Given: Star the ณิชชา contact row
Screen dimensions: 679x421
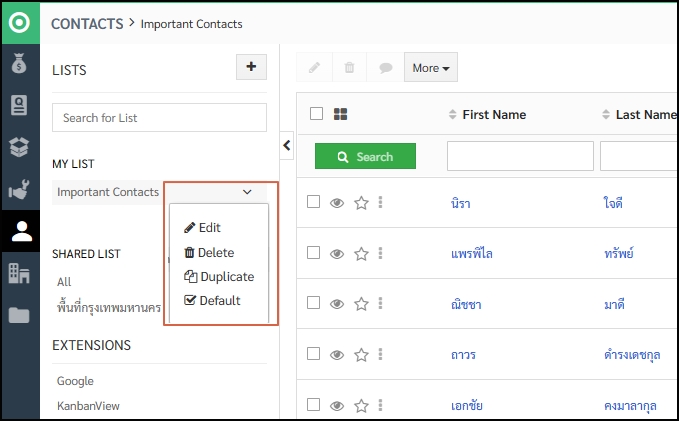Looking at the screenshot, I should click(x=361, y=304).
